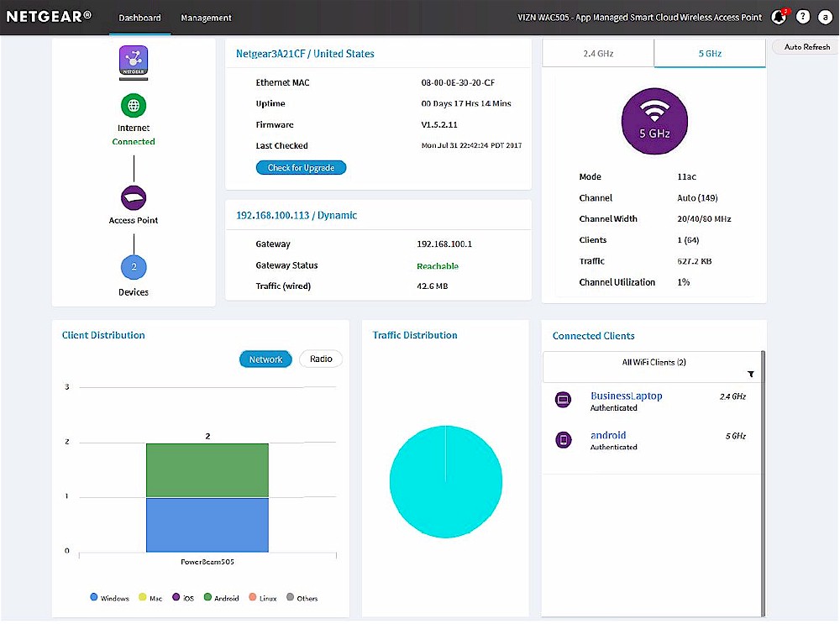The image size is (840, 624).
Task: Switch client distribution to Network view
Action: [265, 359]
